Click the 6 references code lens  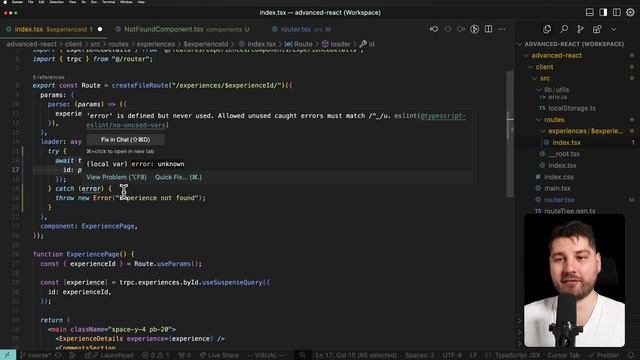(x=48, y=77)
